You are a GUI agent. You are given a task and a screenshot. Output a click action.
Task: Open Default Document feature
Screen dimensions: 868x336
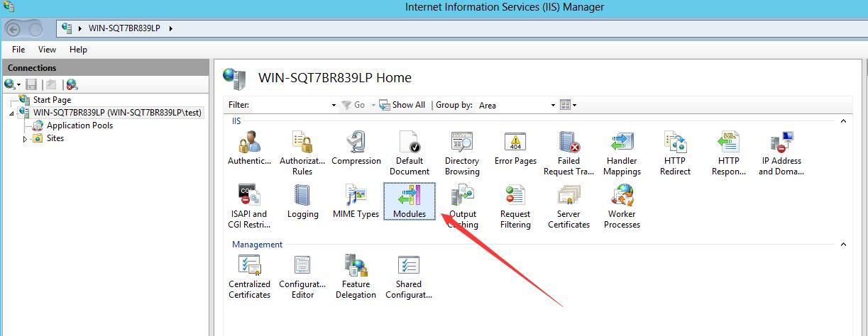[x=410, y=153]
